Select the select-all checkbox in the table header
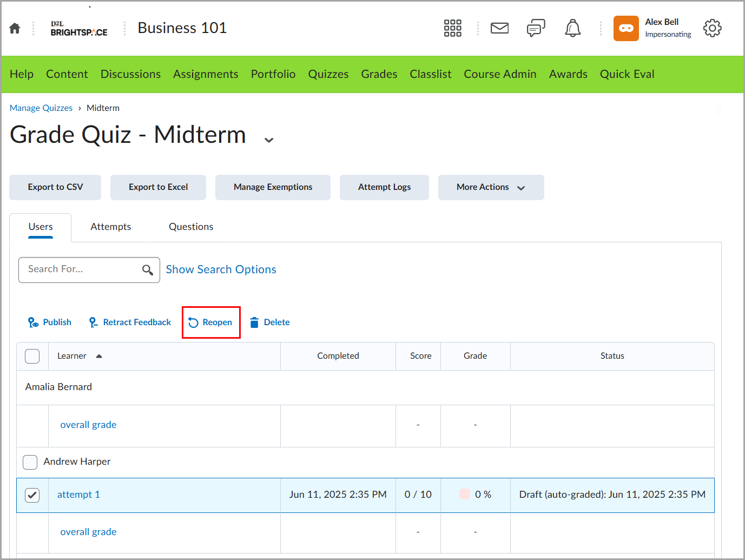This screenshot has height=560, width=745. point(32,356)
